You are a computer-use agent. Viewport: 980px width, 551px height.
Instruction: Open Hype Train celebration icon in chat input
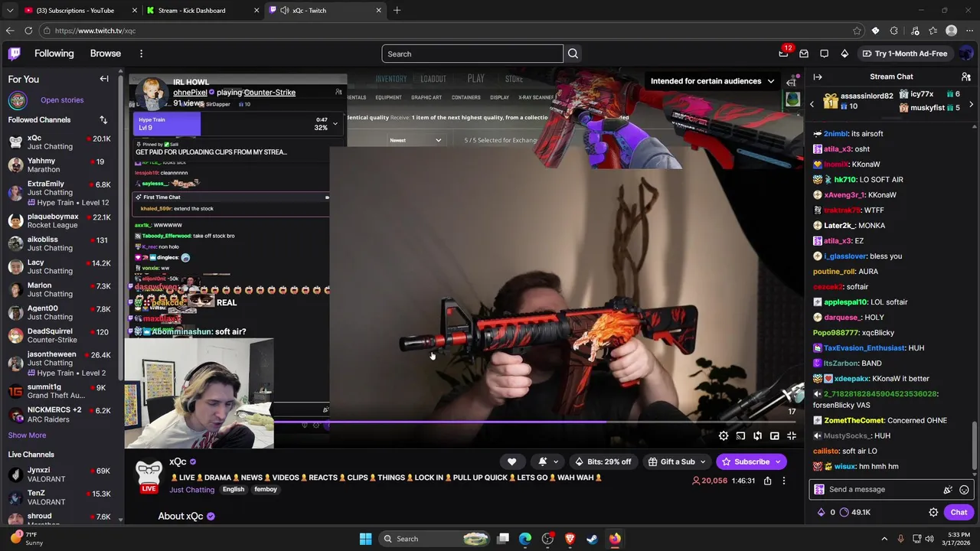[x=948, y=490]
